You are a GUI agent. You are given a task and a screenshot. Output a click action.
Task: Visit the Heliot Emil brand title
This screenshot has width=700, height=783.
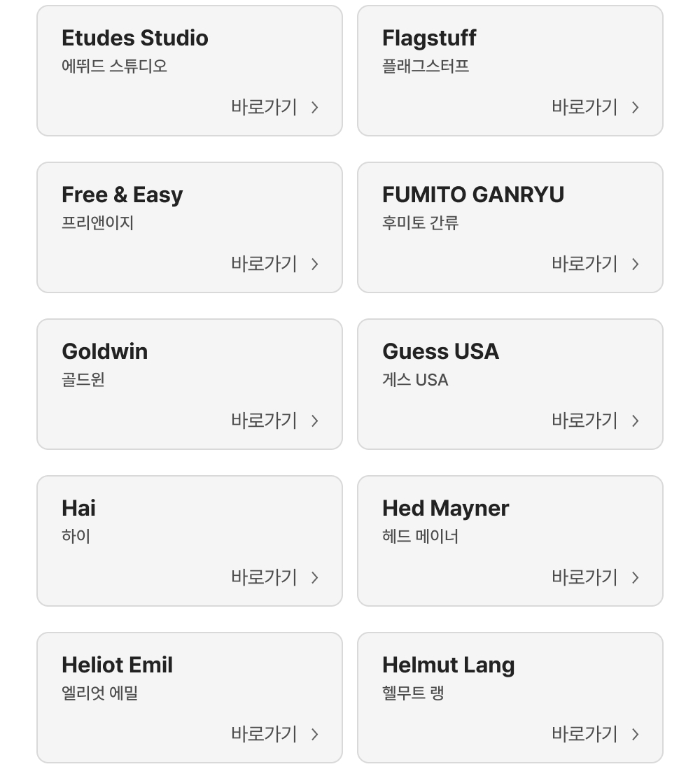point(118,665)
